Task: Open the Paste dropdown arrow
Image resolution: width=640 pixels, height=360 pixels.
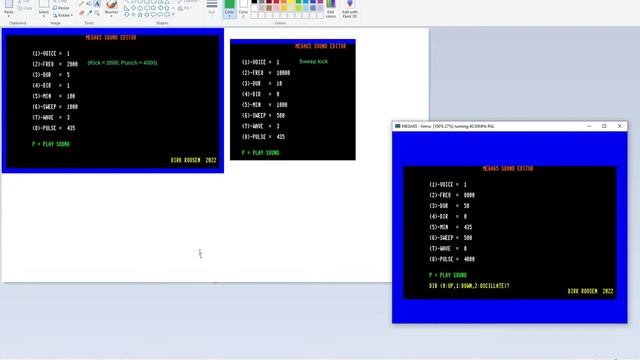Action: pos(9,16)
